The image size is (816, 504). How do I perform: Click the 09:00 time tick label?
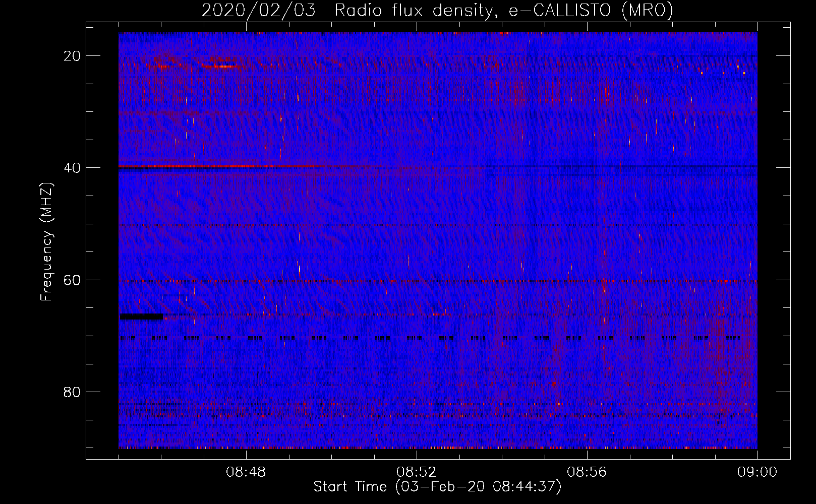point(757,472)
